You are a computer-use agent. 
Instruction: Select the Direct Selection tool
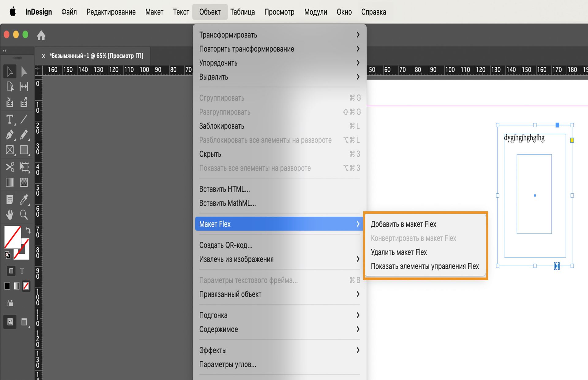24,71
